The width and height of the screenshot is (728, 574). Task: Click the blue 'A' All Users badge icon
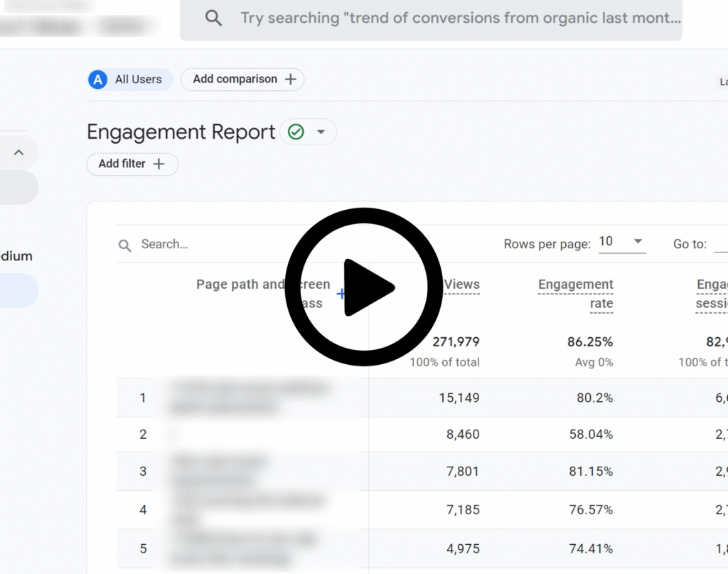pos(98,80)
